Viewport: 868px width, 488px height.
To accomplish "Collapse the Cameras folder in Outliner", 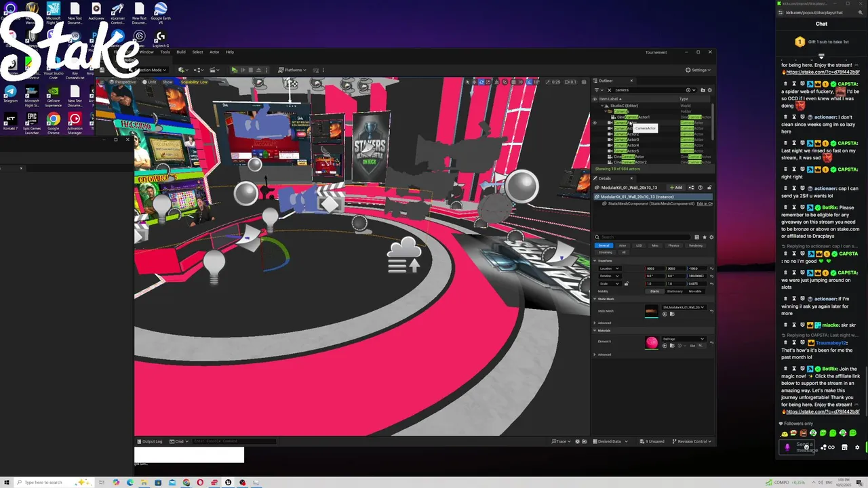I will [605, 111].
